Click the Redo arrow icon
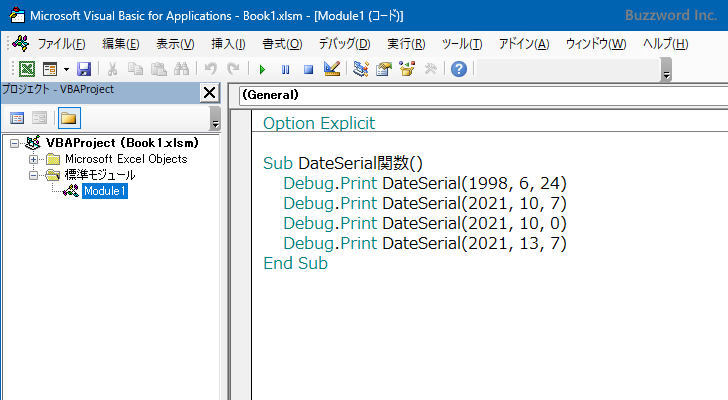 (x=233, y=69)
